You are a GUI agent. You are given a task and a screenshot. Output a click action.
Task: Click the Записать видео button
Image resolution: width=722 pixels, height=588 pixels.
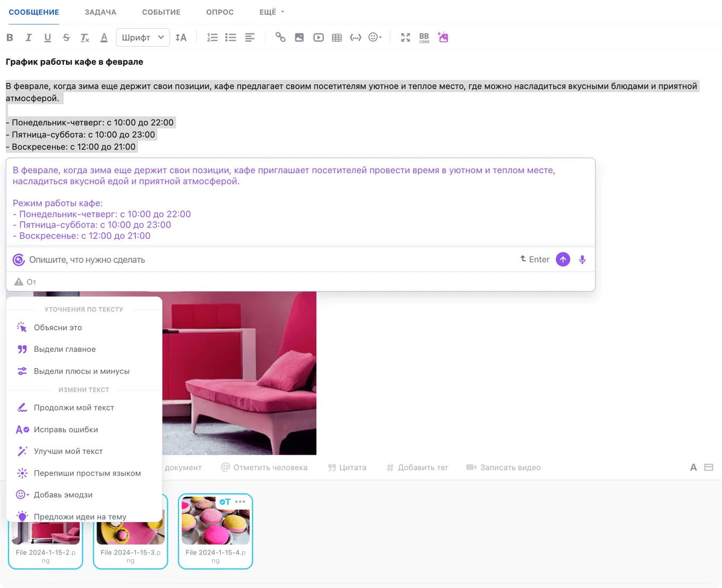(x=503, y=468)
